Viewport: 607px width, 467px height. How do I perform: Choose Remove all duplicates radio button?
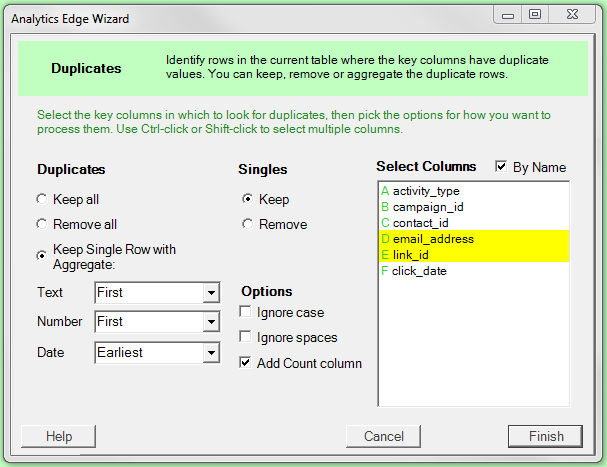click(x=43, y=225)
